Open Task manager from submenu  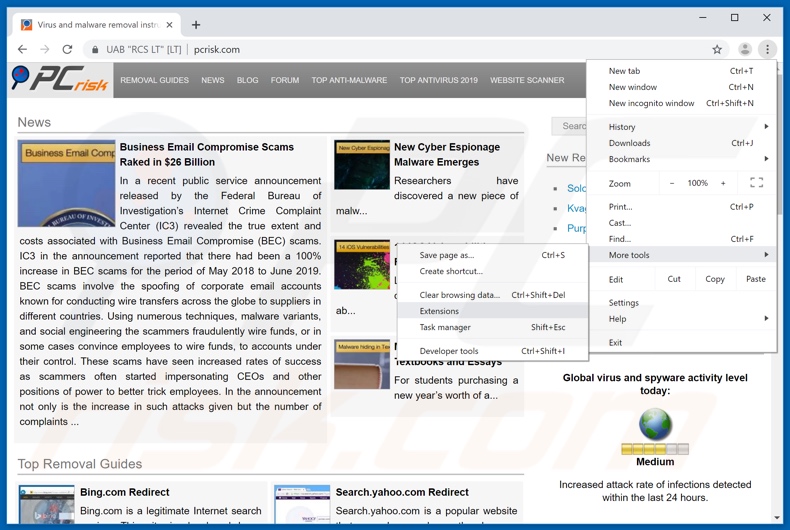coord(492,327)
